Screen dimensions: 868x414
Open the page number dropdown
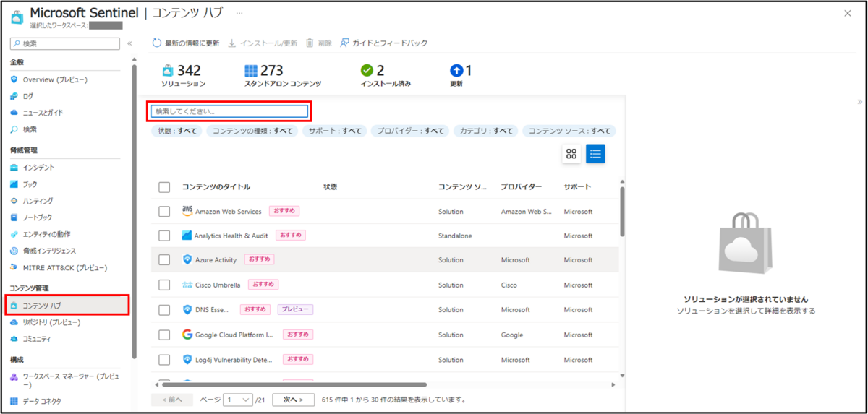238,400
